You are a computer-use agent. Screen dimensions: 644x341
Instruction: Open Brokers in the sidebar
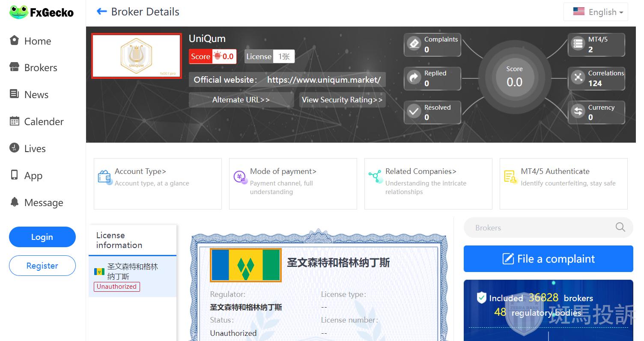pos(40,68)
